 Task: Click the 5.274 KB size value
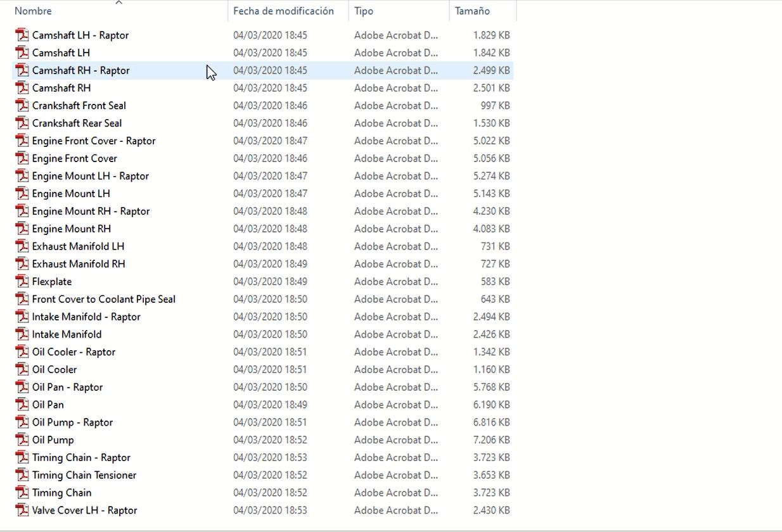(x=491, y=176)
